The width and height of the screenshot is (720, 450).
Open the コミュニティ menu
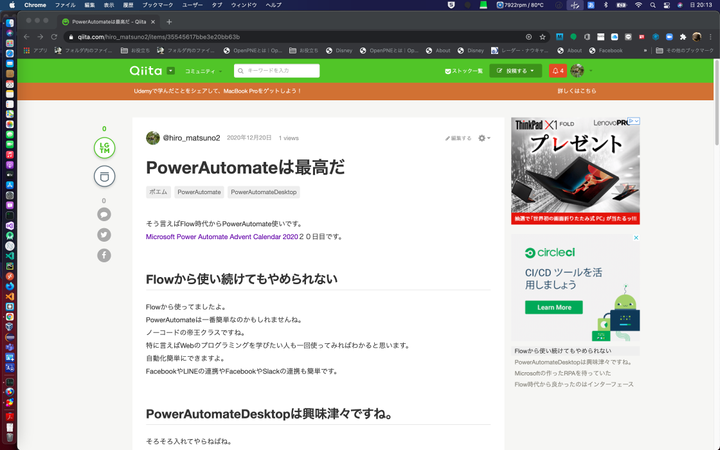pos(203,71)
